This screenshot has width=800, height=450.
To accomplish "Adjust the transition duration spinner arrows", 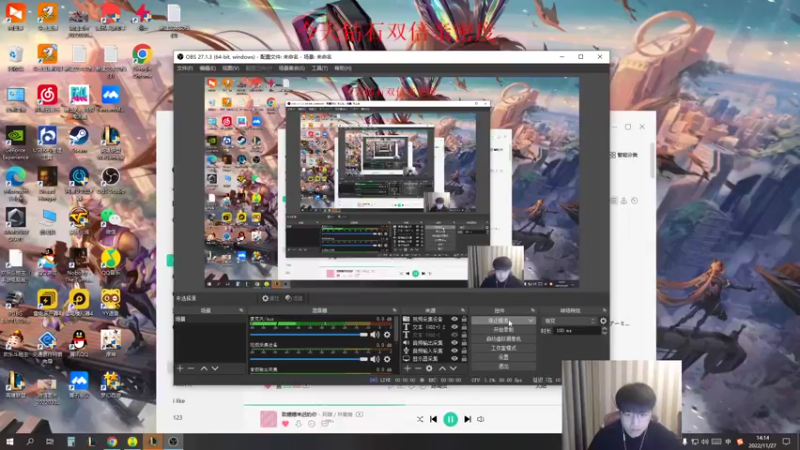I will click(604, 331).
